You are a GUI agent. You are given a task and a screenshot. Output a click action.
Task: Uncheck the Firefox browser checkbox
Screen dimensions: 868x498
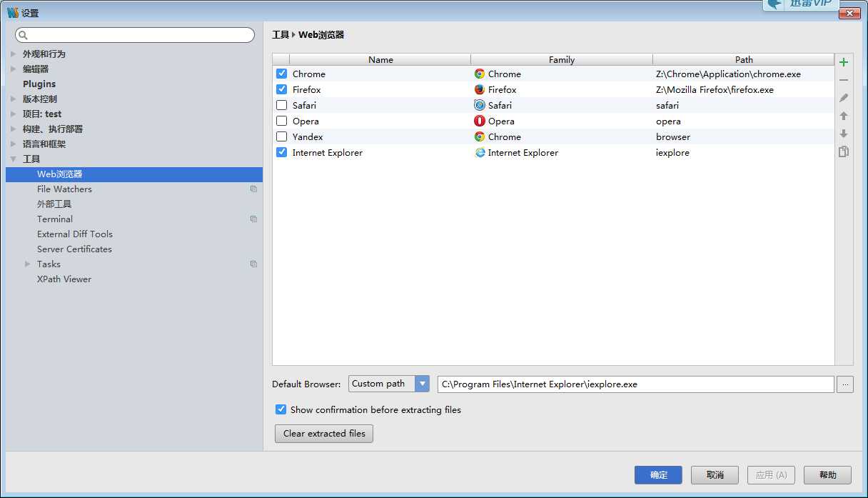(281, 89)
